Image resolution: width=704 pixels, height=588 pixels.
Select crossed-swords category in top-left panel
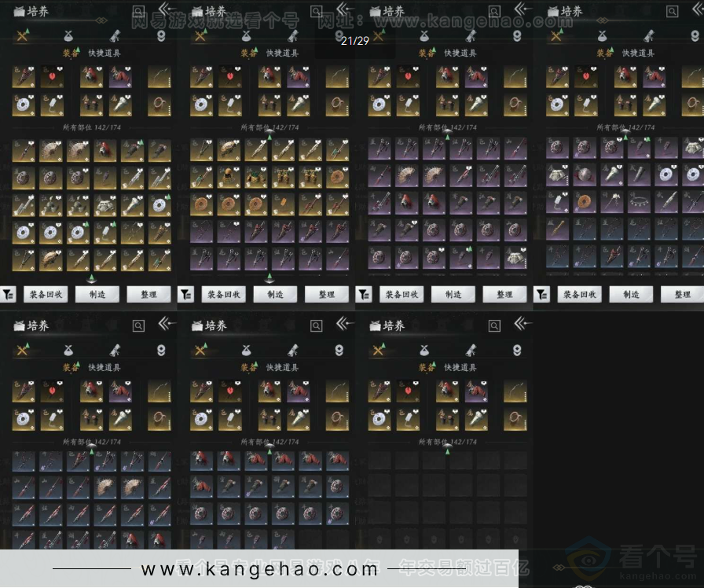(23, 35)
